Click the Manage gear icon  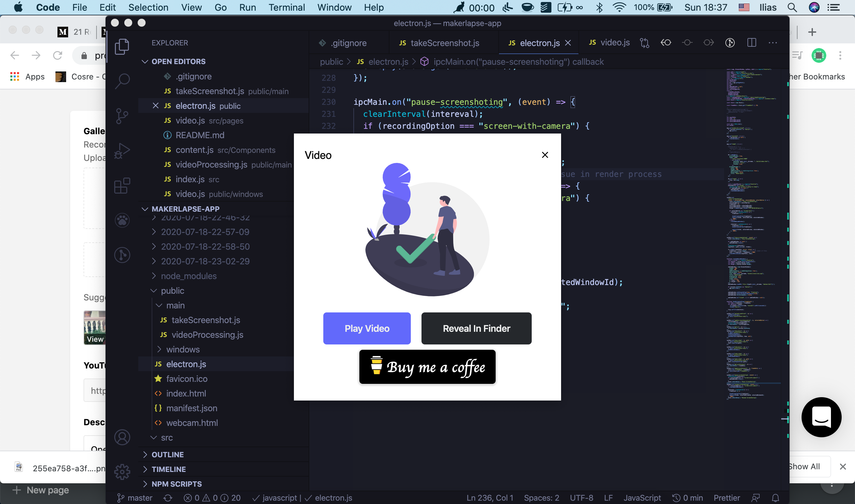coord(122,472)
